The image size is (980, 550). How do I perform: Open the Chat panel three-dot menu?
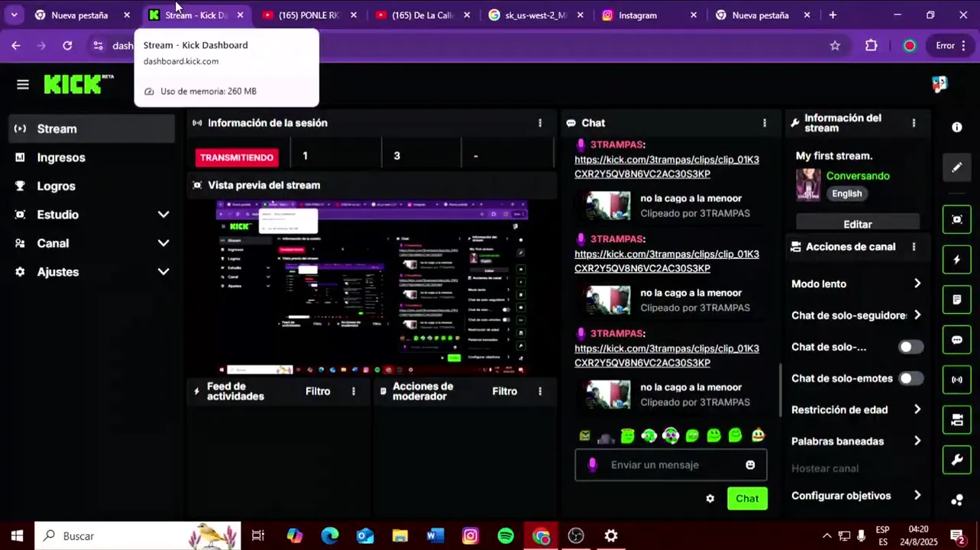765,123
